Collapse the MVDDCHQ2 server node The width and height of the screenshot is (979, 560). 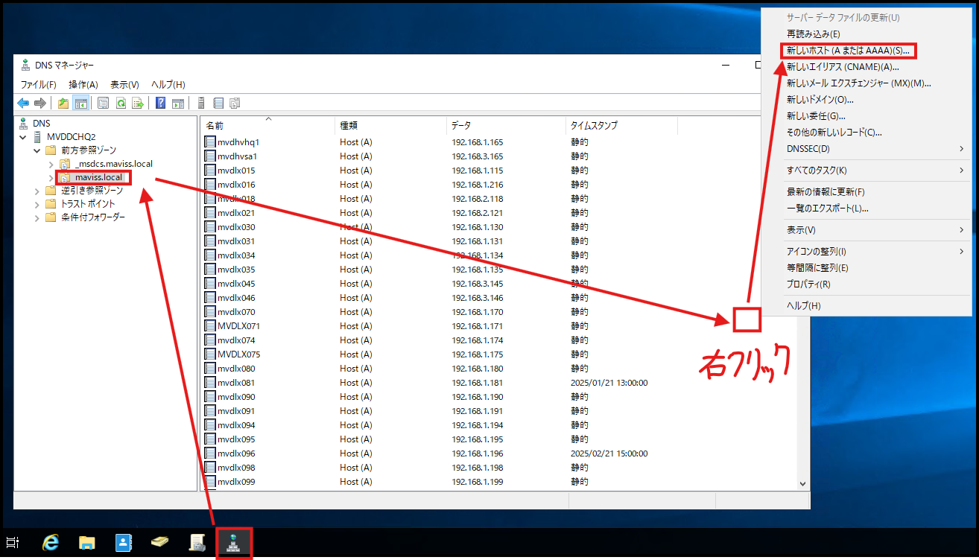point(23,137)
